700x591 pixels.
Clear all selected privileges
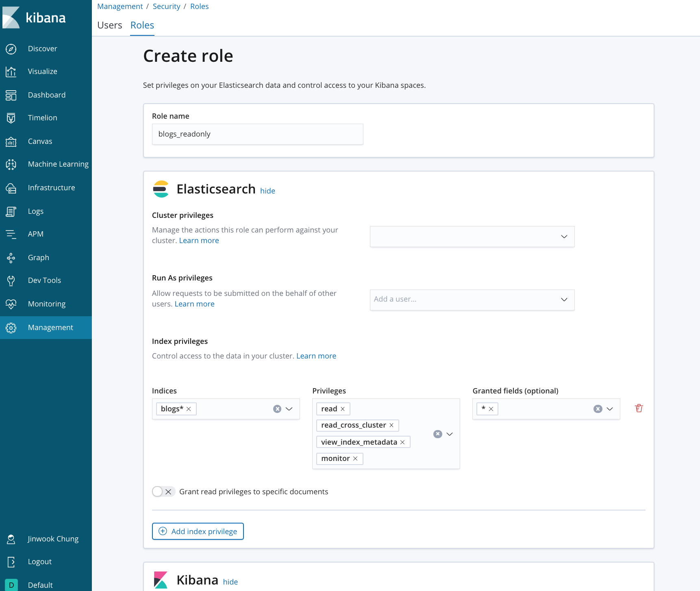tap(438, 434)
